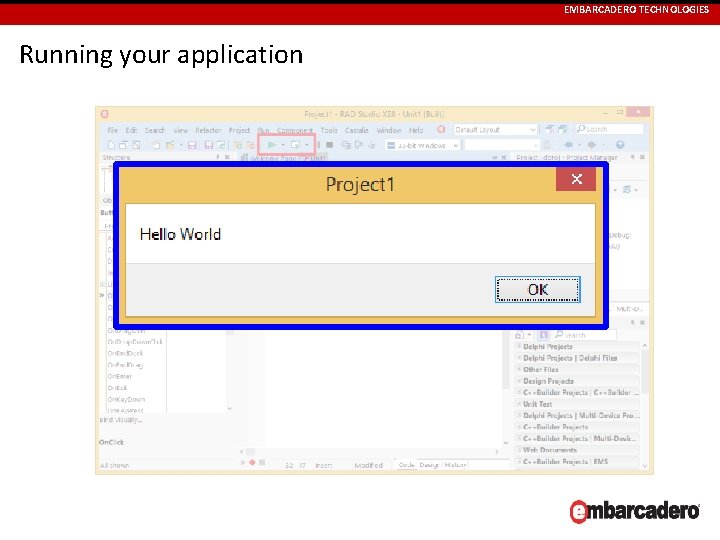Click the Bind Visually link
The image size is (720, 540).
[x=121, y=420]
